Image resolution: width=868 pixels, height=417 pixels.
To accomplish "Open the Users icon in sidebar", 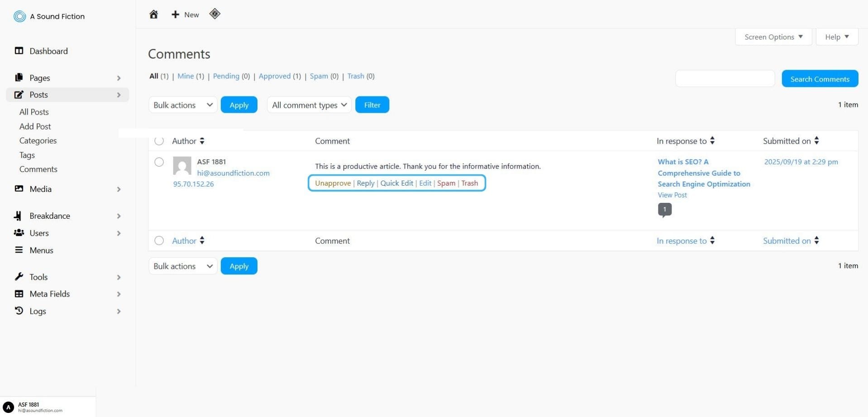I will (x=19, y=233).
